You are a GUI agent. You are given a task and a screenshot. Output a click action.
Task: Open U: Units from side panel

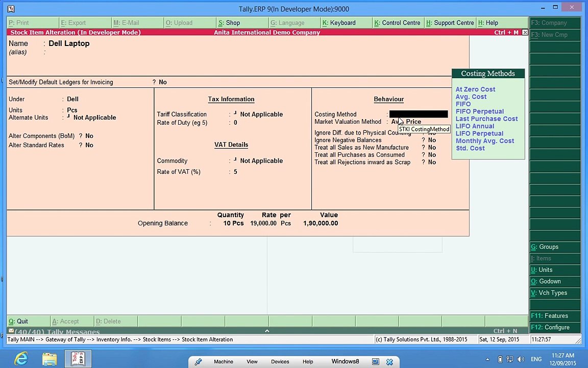pos(555,270)
